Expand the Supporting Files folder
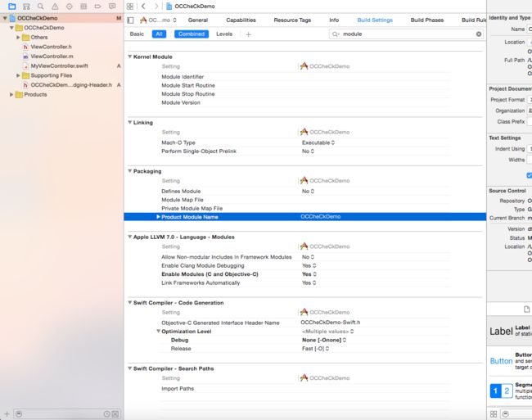 click(x=18, y=75)
